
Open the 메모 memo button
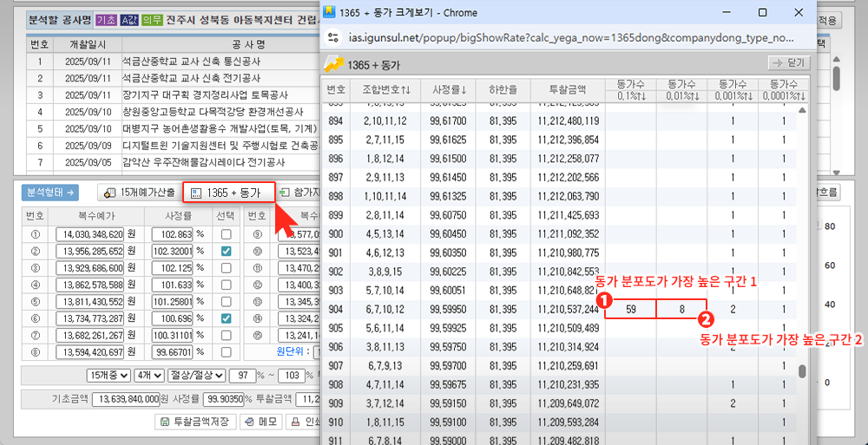tap(261, 422)
